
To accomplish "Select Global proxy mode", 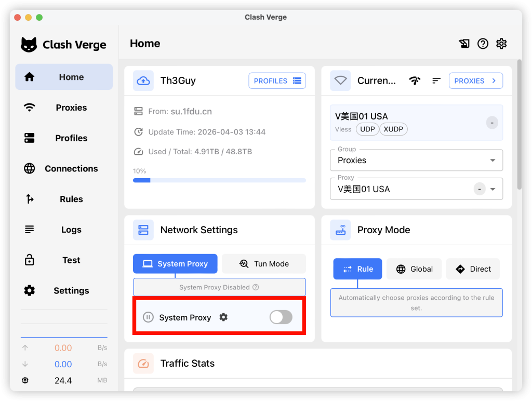I will point(414,269).
